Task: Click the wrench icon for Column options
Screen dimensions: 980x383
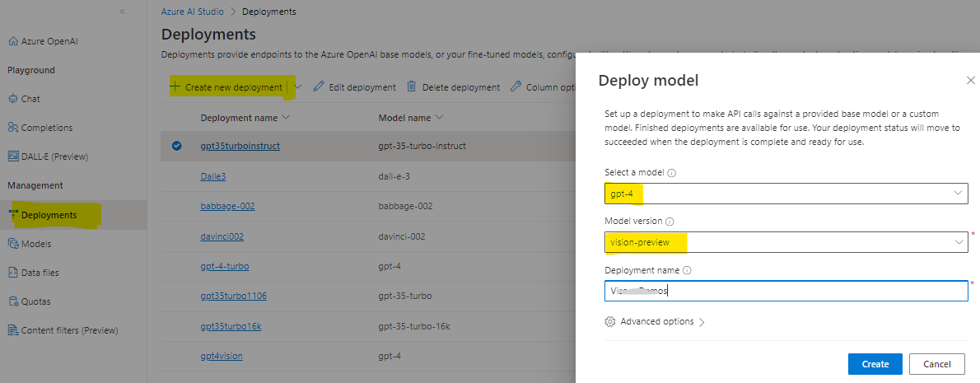Action: [x=516, y=86]
